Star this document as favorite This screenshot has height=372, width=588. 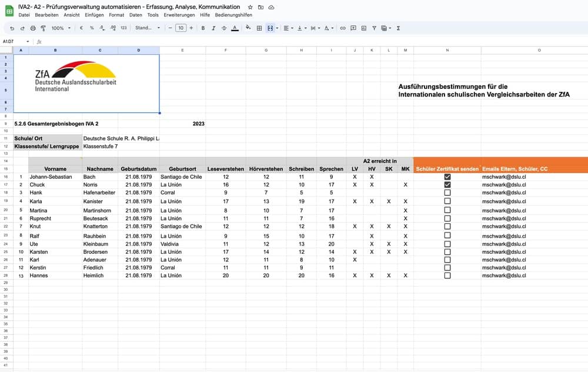(250, 7)
